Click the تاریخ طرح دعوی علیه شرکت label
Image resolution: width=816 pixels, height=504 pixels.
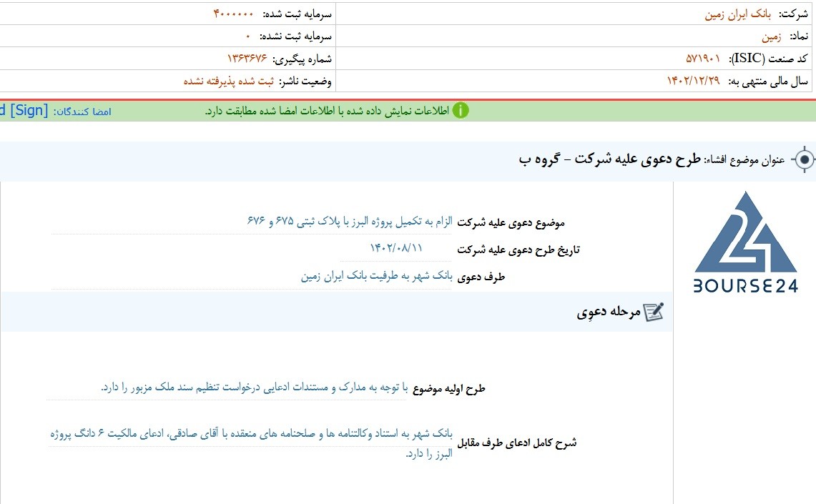(x=518, y=249)
